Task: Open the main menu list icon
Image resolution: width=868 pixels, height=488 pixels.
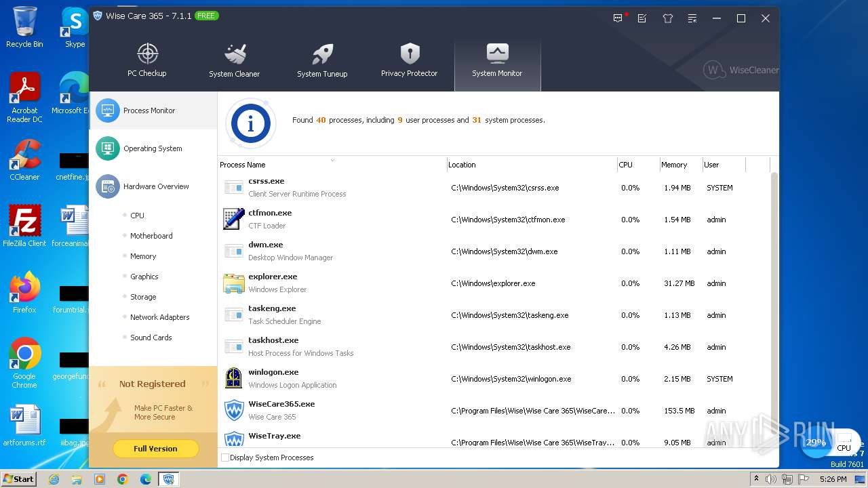Action: tap(692, 18)
